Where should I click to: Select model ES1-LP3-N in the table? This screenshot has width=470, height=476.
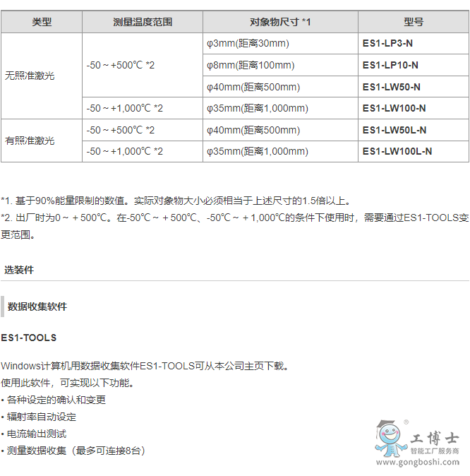387,44
